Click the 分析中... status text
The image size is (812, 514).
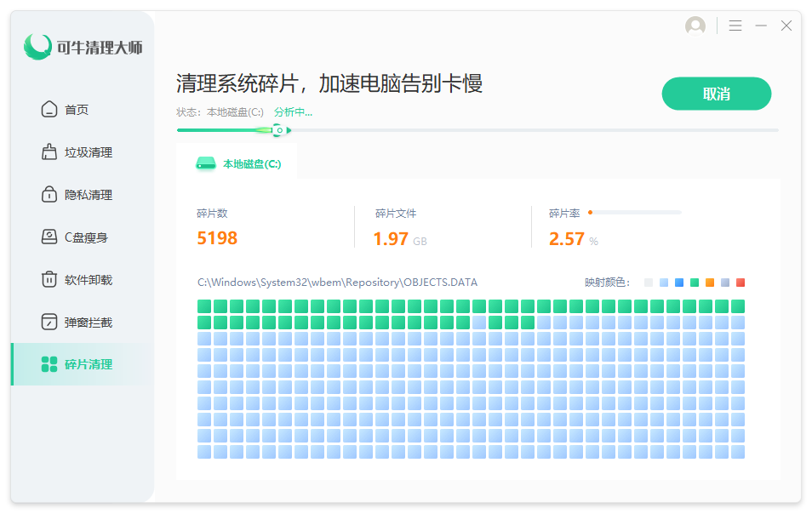pyautogui.click(x=293, y=112)
